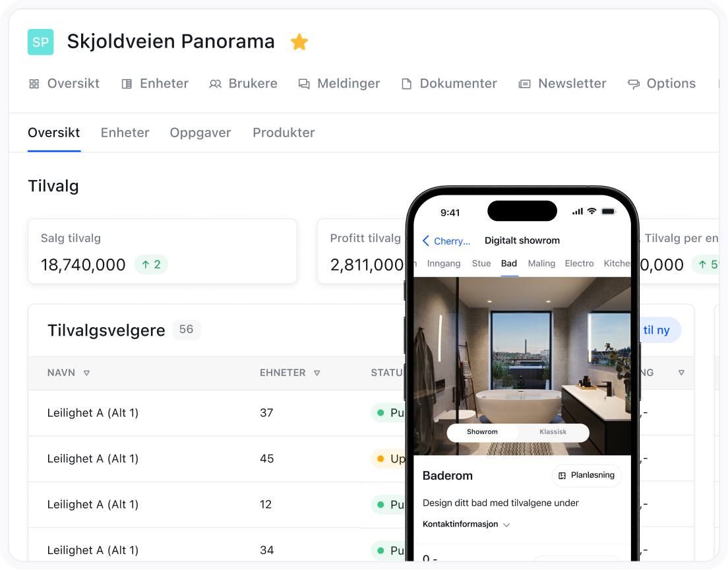
Task: Expand Kontaktinformasjon section
Action: coord(506,525)
